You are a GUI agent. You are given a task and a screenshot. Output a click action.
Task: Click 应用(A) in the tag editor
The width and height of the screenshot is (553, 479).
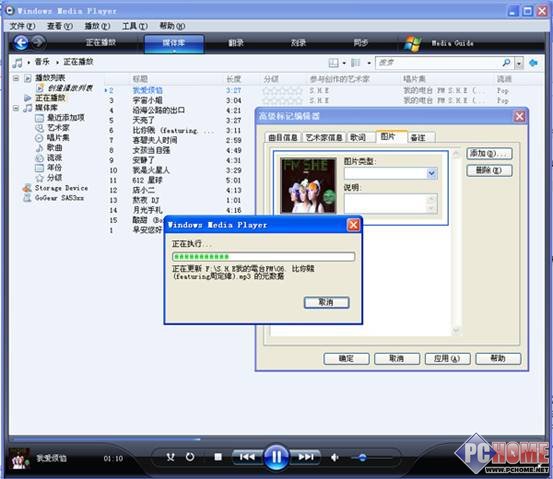tap(447, 359)
